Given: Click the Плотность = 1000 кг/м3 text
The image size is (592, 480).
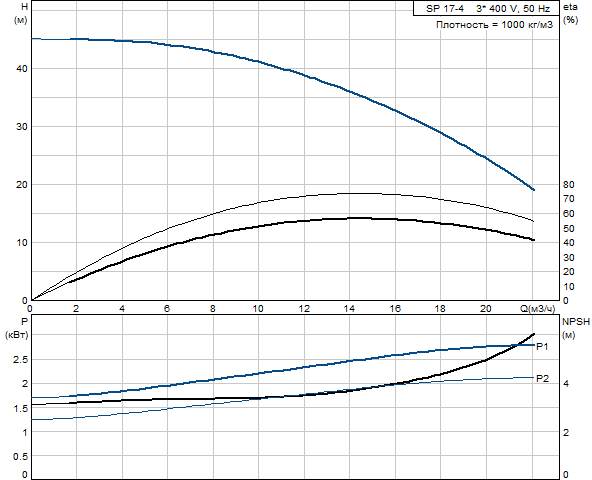Looking at the screenshot, I should click(x=494, y=25).
